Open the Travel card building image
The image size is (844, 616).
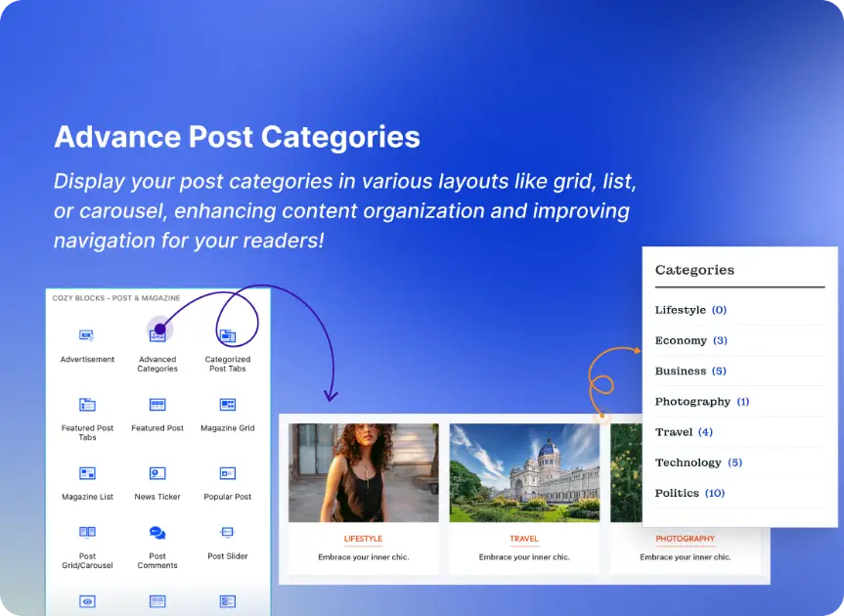[523, 473]
